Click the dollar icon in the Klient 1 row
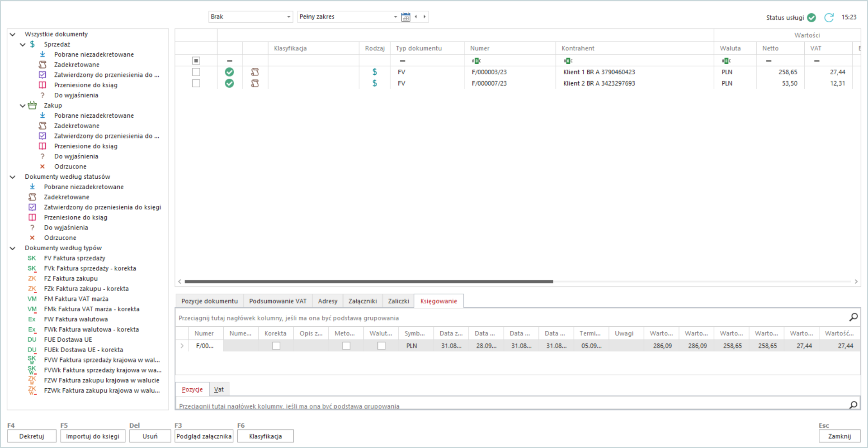The image size is (868, 448). point(374,72)
